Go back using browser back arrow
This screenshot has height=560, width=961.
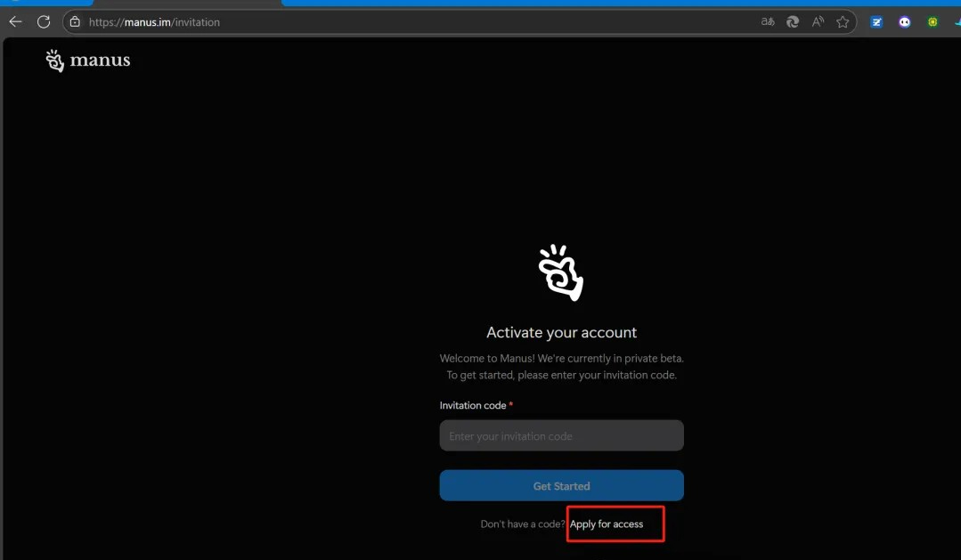(15, 22)
